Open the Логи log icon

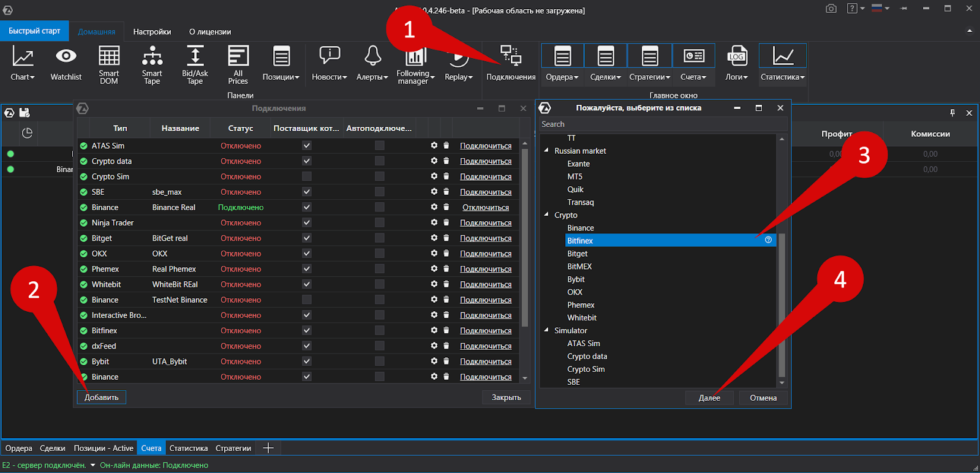click(737, 56)
